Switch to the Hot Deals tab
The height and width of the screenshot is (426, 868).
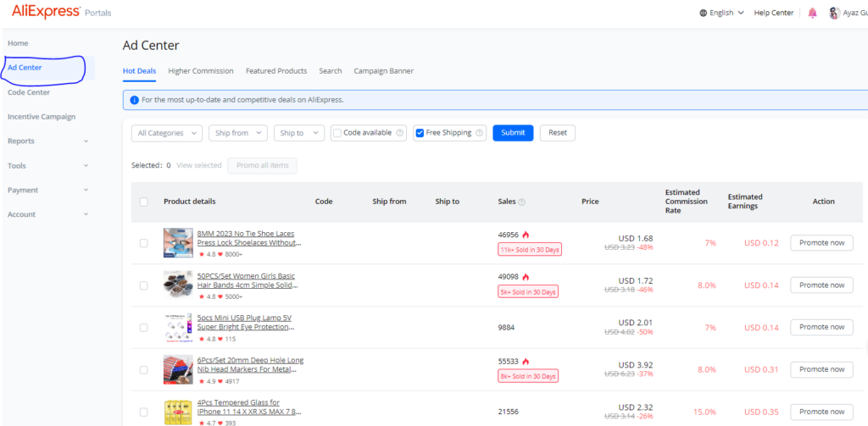tap(140, 71)
